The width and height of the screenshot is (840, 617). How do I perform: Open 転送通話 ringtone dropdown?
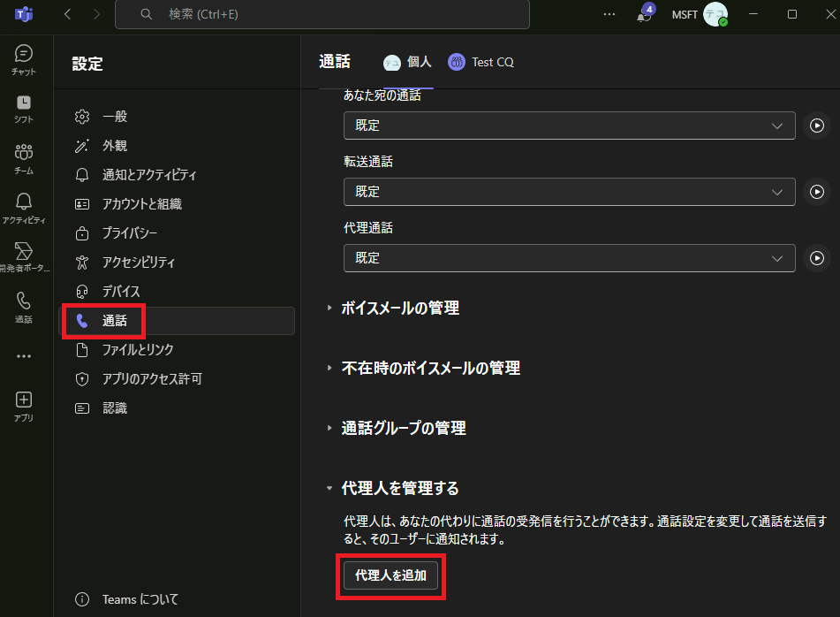pyautogui.click(x=569, y=192)
